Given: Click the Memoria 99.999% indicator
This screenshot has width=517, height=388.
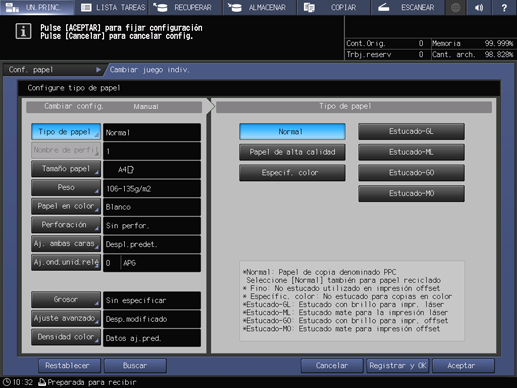Looking at the screenshot, I should pos(473,43).
